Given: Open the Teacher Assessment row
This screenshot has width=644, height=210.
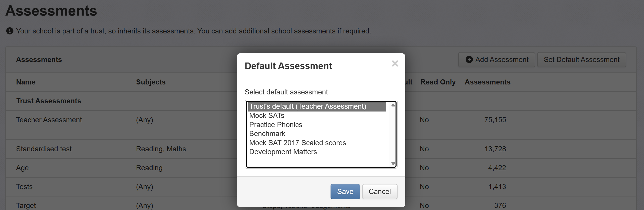Looking at the screenshot, I should point(49,120).
